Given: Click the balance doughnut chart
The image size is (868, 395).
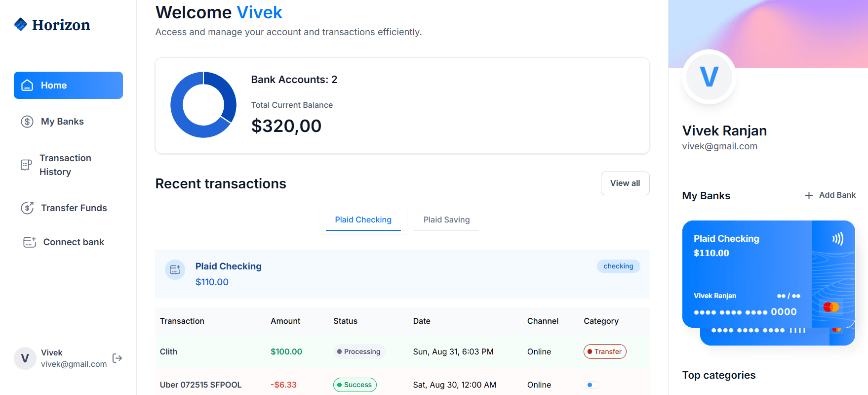Looking at the screenshot, I should (203, 105).
